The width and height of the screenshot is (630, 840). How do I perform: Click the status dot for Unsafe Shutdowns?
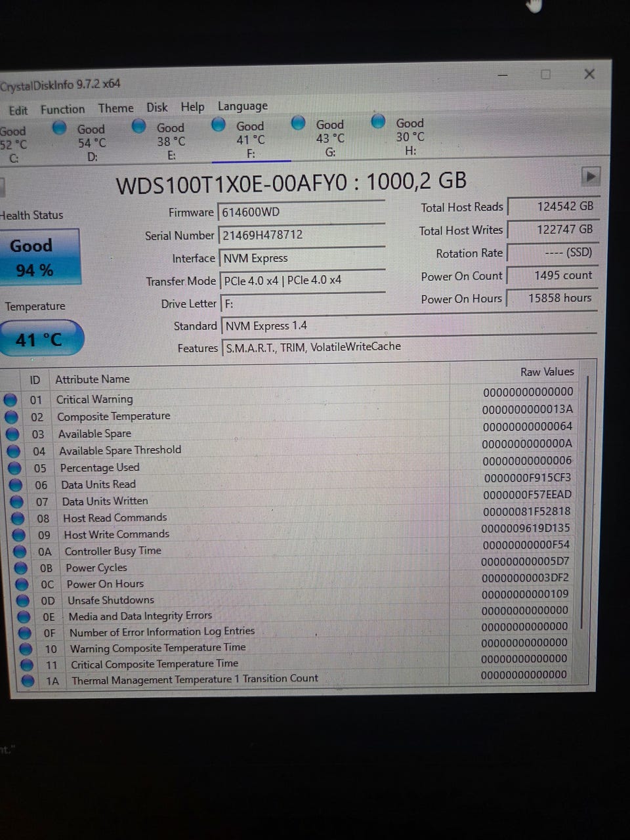tap(23, 600)
